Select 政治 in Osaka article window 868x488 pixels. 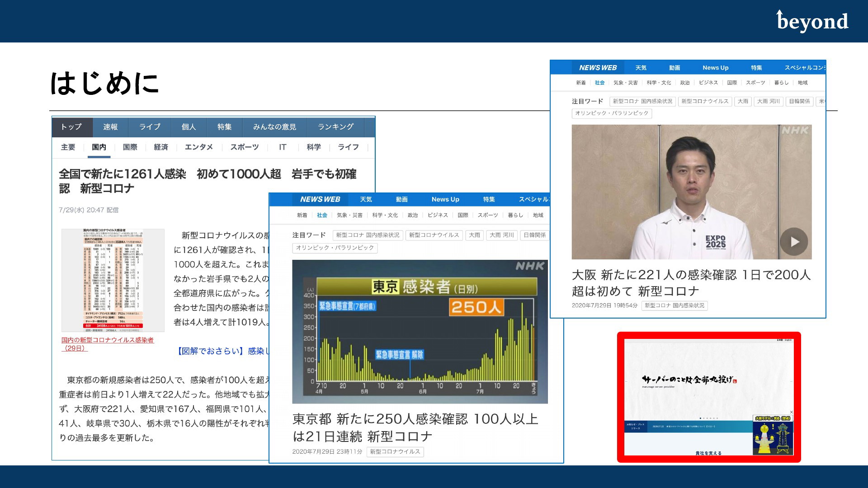[x=685, y=83]
